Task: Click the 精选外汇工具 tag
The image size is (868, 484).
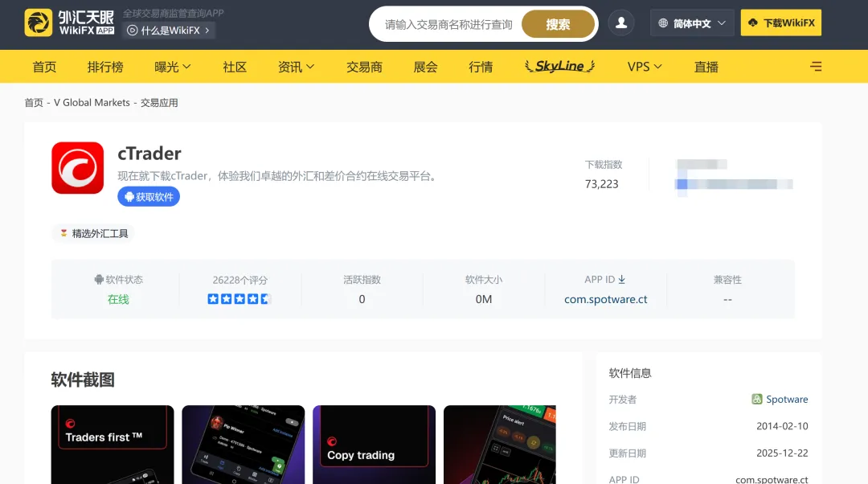Action: pyautogui.click(x=94, y=234)
